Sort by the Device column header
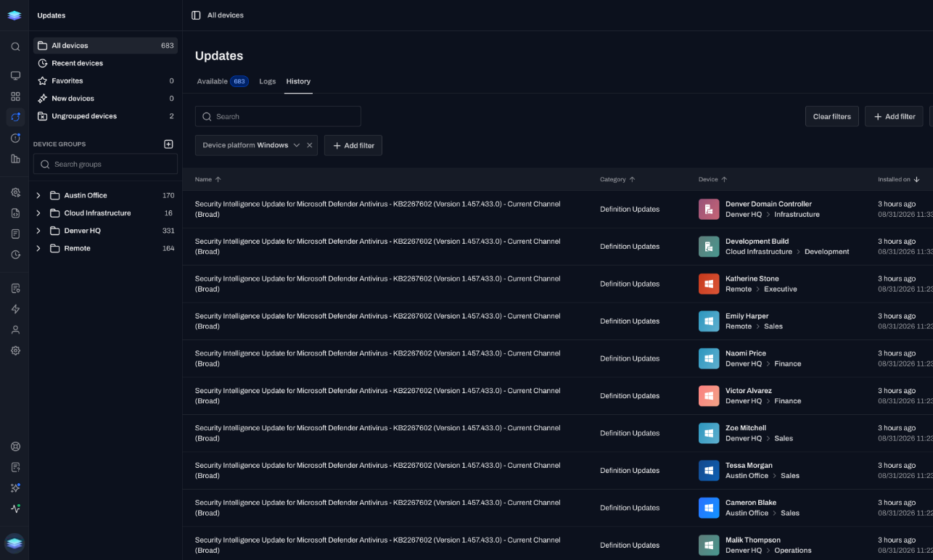Screen dimensions: 933x560 click(x=712, y=179)
